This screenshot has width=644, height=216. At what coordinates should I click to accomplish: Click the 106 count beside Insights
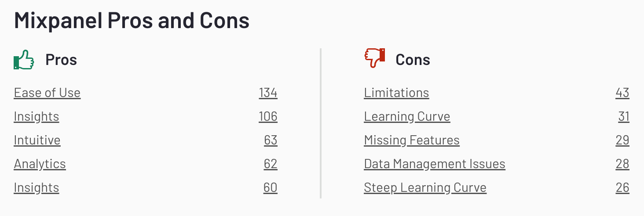point(268,117)
